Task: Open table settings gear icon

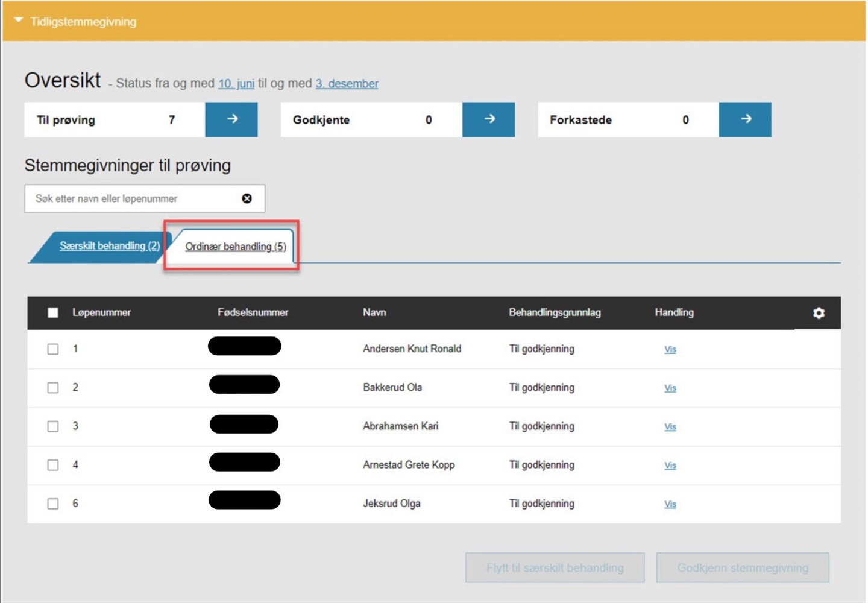Action: (x=818, y=313)
